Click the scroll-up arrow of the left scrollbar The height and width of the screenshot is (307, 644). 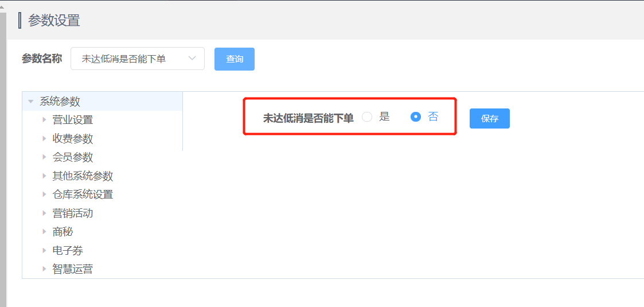(3, 6)
